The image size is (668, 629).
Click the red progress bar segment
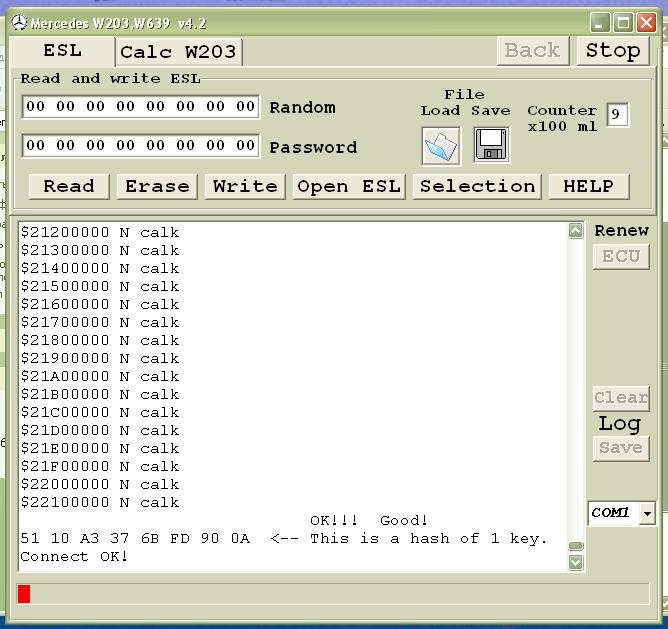[x=24, y=594]
